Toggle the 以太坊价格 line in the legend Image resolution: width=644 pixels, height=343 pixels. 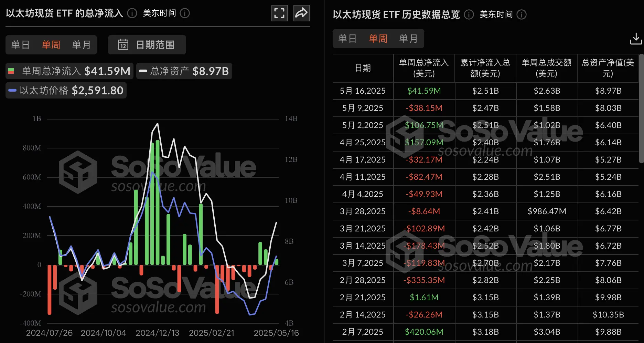[66, 90]
